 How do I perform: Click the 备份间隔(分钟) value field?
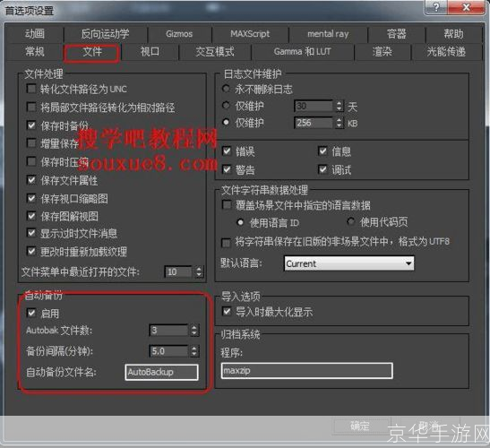tap(168, 351)
